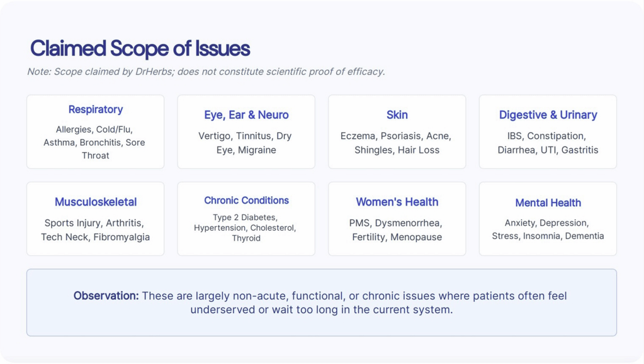Click the "Eye, Ear & Neuro" heading
The width and height of the screenshot is (644, 364).
coord(246,115)
